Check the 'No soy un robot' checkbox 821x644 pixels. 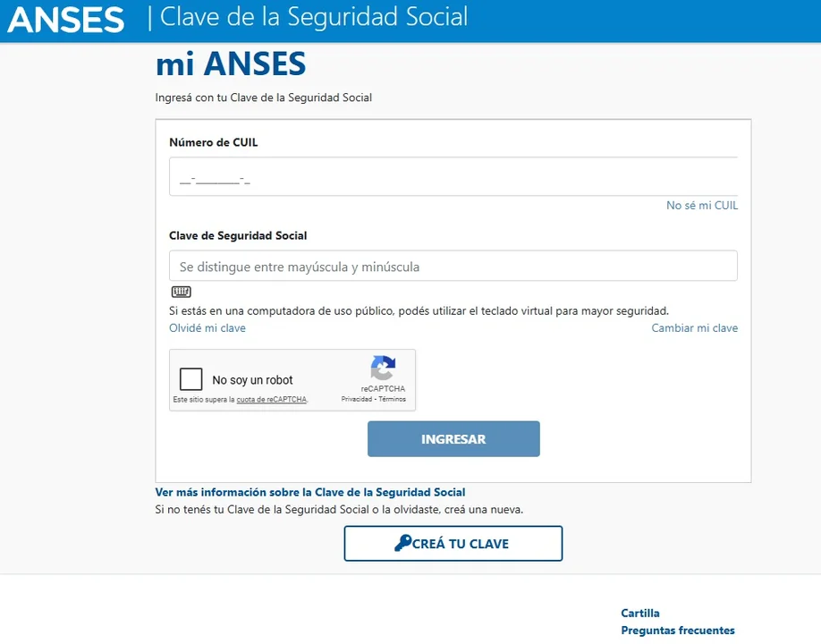(x=190, y=379)
